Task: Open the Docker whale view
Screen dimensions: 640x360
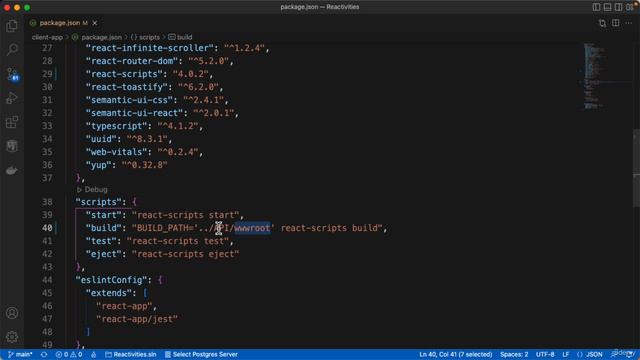Action: (x=12, y=170)
